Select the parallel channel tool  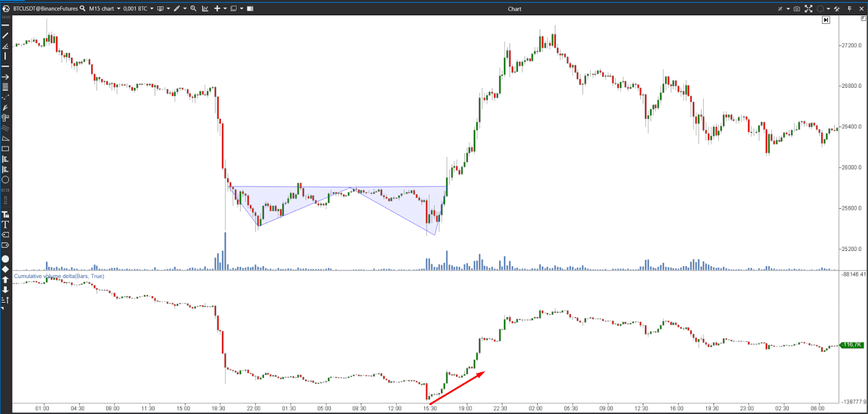pyautogui.click(x=5, y=128)
